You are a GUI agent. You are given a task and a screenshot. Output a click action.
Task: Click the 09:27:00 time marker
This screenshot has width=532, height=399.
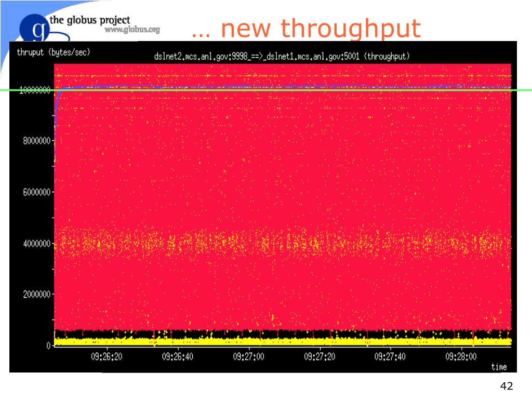point(248,356)
